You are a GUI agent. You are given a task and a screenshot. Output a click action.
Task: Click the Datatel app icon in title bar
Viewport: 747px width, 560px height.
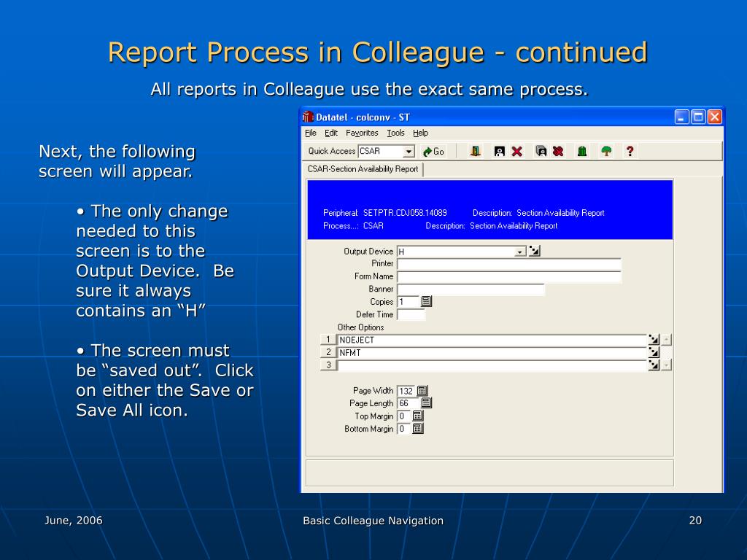click(x=309, y=117)
